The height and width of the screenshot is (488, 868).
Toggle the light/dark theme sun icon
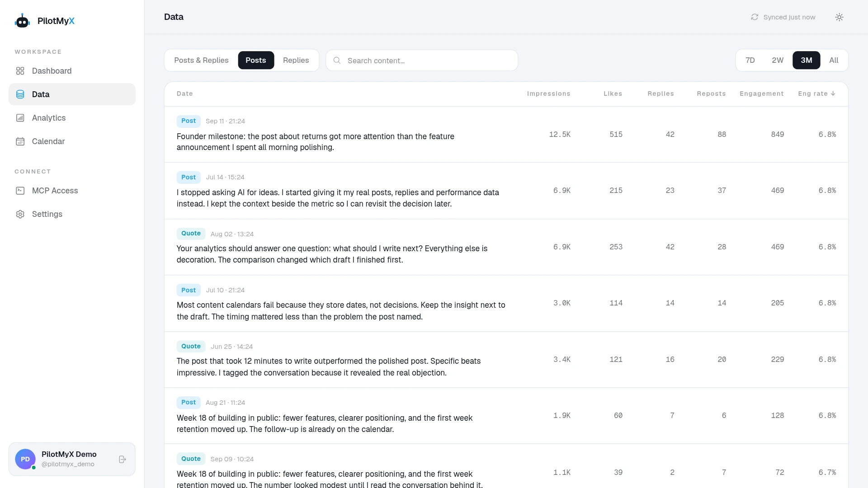point(840,17)
